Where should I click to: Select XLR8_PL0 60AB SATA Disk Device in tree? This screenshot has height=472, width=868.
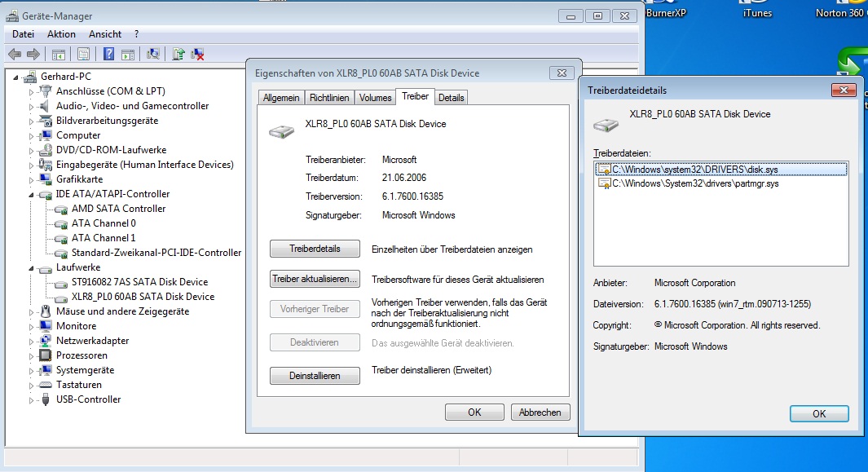(143, 297)
